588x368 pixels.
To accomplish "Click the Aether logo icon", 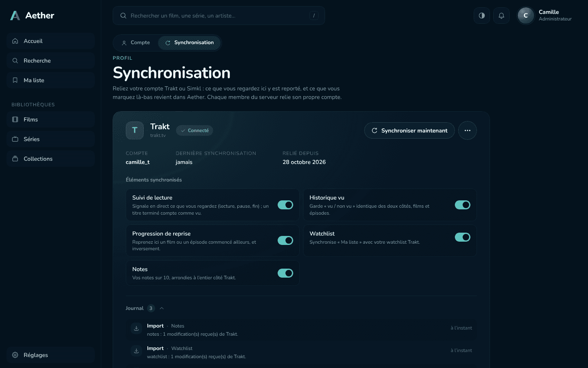I will point(15,16).
